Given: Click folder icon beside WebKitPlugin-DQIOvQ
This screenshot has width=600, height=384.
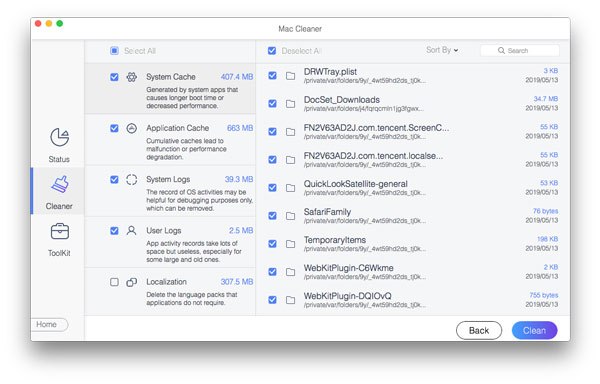Looking at the screenshot, I should click(x=291, y=300).
